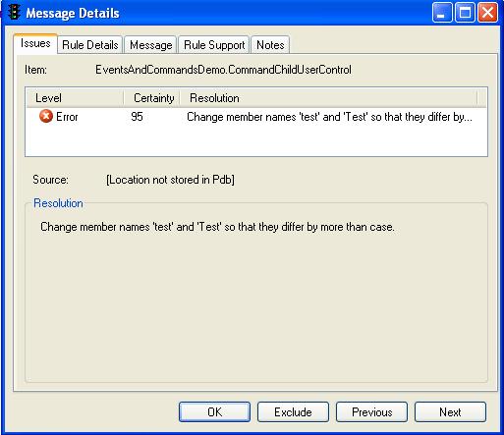Select the truncated resolution text in the list row

pos(329,117)
